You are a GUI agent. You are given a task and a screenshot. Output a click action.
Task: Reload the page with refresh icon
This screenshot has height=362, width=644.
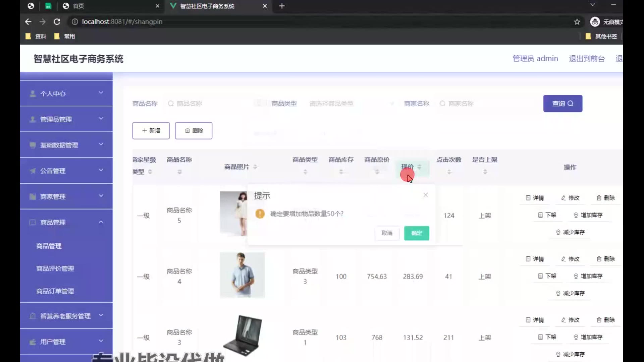coord(57,22)
